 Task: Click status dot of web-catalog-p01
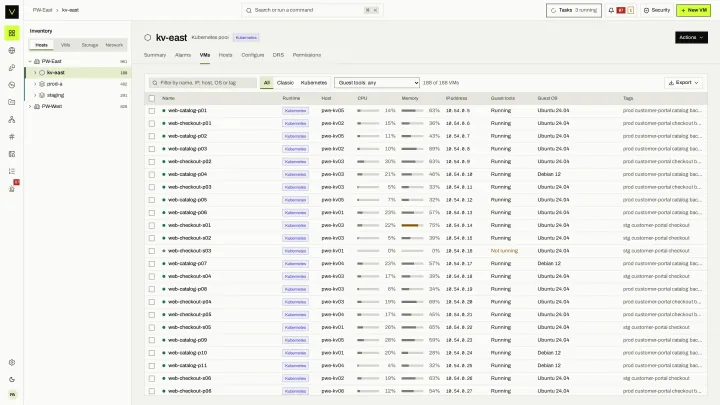(164, 111)
